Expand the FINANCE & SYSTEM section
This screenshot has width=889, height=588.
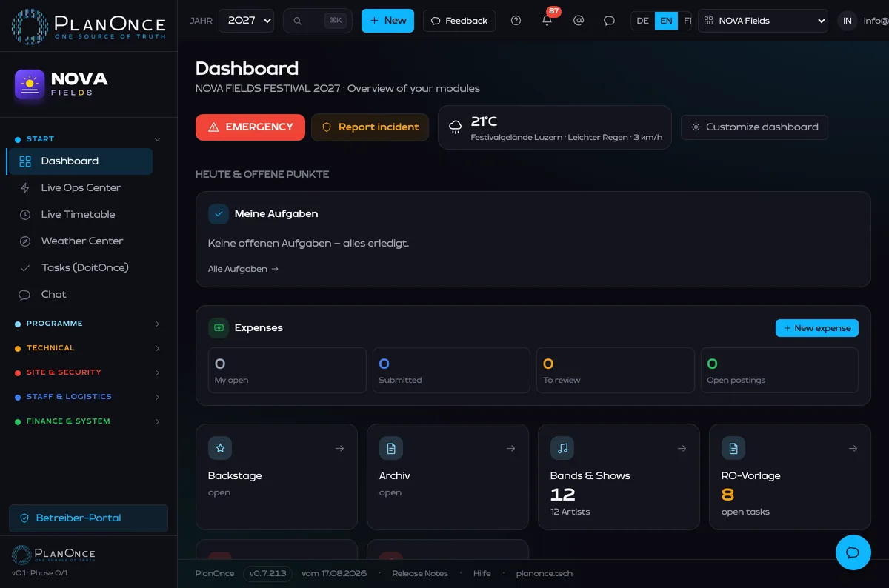click(88, 421)
